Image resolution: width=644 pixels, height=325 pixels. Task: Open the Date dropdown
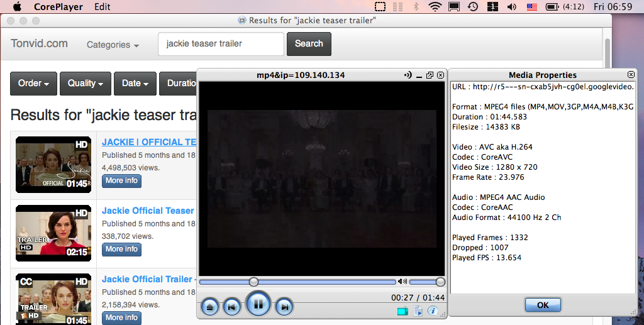coord(135,84)
